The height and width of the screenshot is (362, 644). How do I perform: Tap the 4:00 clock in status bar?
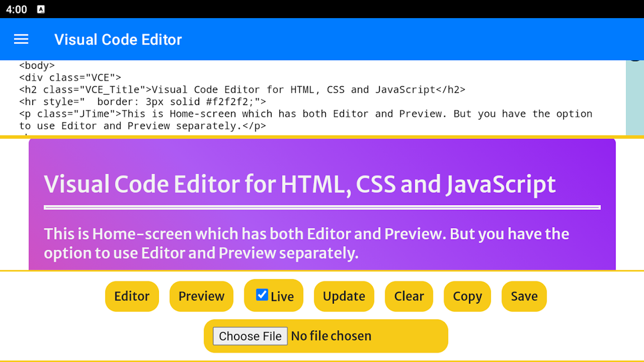[17, 10]
